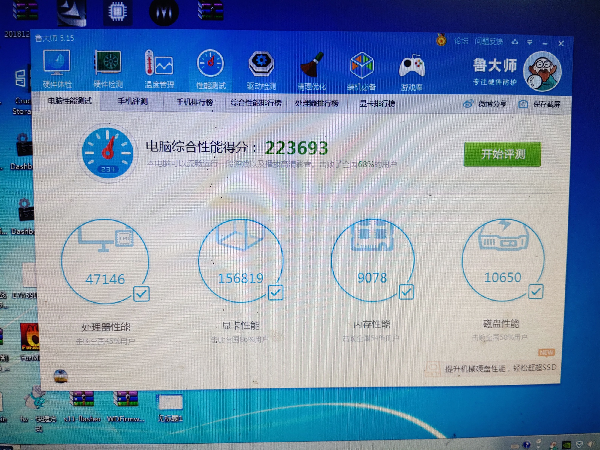Switch to the 显卡排行榜 tab

[x=377, y=103]
